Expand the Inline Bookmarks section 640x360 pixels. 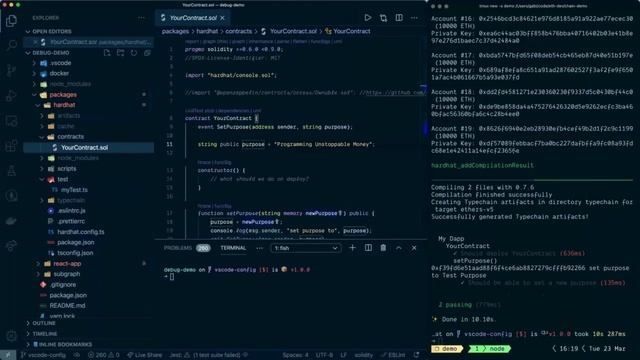pos(89,344)
